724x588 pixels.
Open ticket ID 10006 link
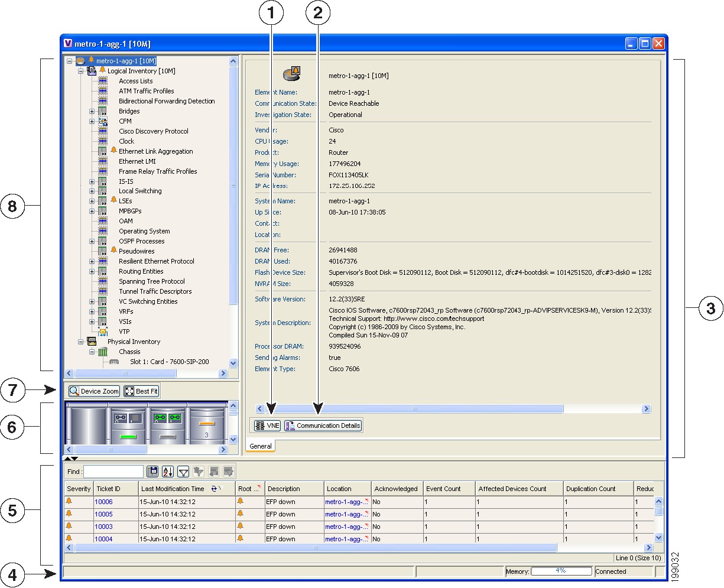click(x=103, y=502)
